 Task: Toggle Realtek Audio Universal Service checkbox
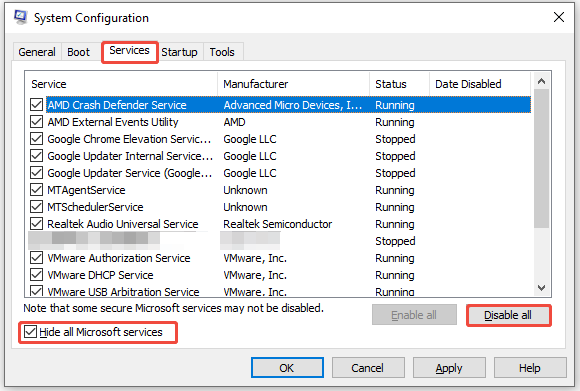click(36, 224)
